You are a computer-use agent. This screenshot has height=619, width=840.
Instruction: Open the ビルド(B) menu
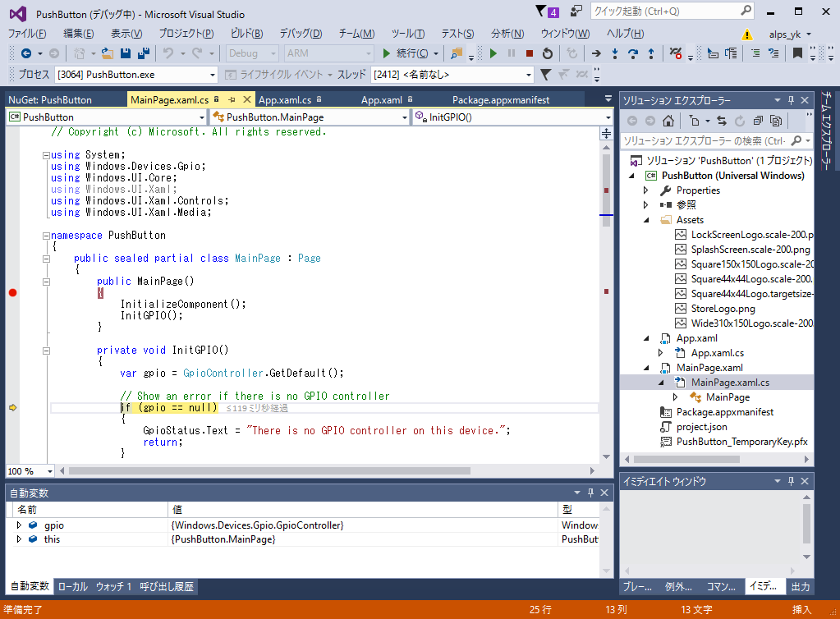246,34
